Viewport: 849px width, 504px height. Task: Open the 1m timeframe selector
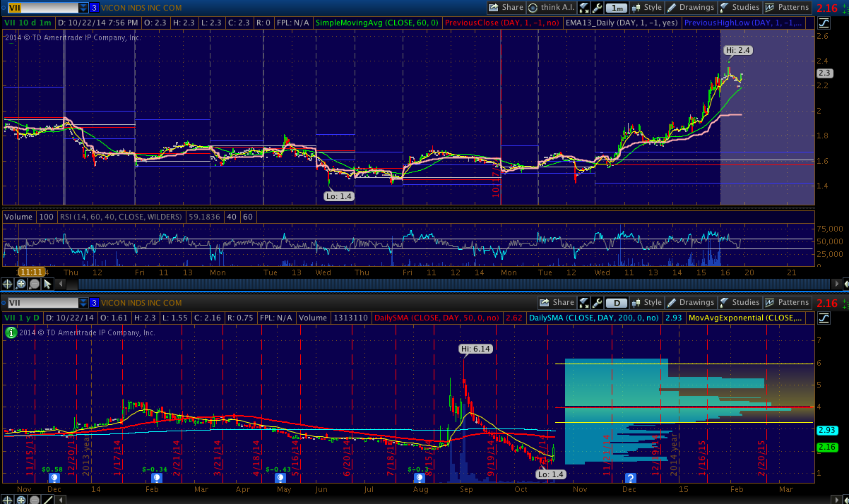pos(617,8)
